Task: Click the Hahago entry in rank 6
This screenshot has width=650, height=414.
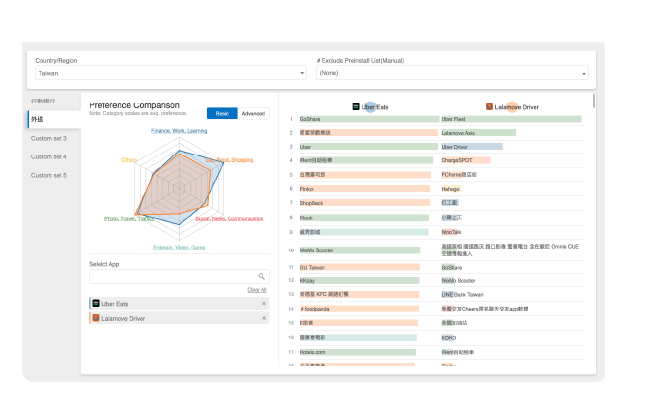Action: [451, 189]
